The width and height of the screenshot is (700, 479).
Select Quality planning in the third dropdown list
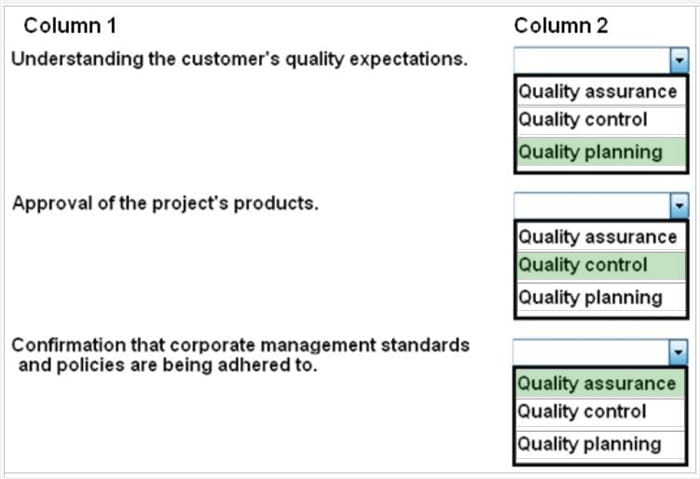point(600,444)
